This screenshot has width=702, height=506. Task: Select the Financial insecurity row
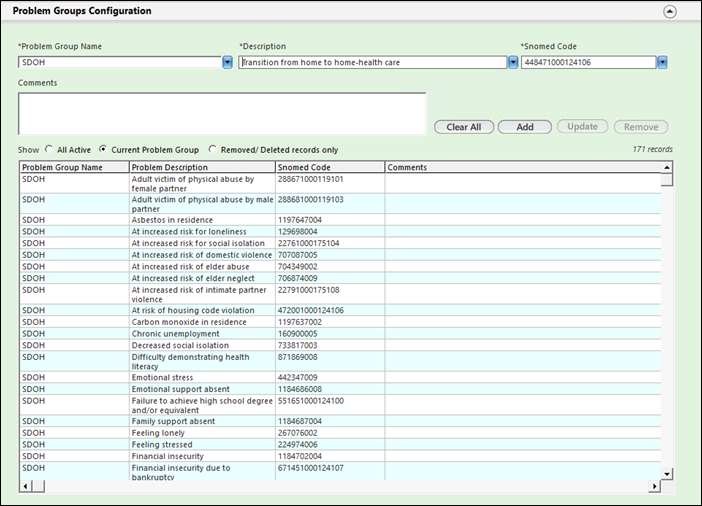click(x=340, y=456)
